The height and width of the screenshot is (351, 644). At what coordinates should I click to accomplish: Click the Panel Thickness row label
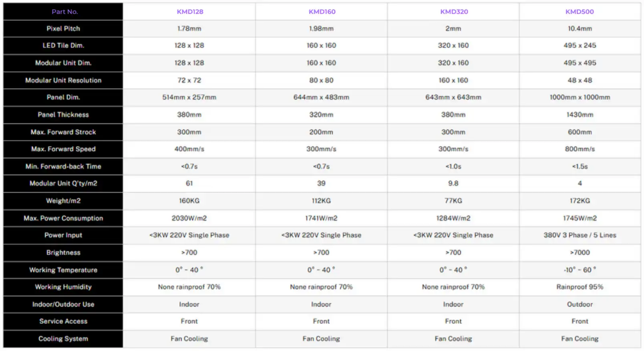(x=63, y=115)
